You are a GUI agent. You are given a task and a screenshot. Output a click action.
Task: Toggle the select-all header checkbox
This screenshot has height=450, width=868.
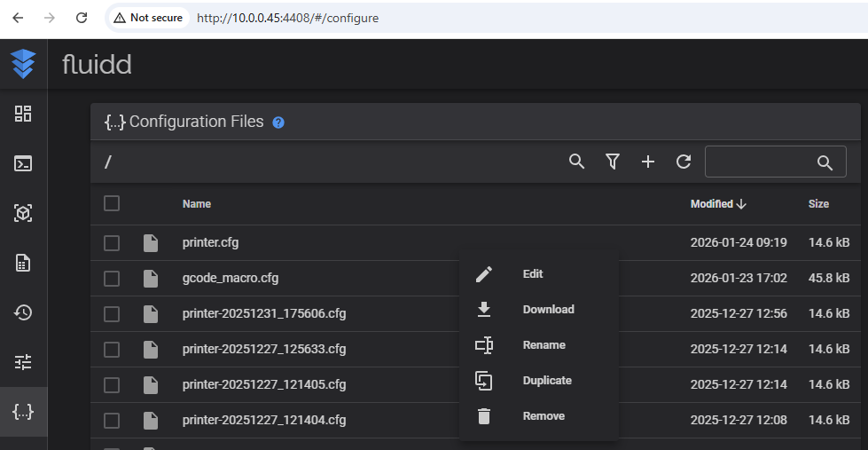coord(112,203)
